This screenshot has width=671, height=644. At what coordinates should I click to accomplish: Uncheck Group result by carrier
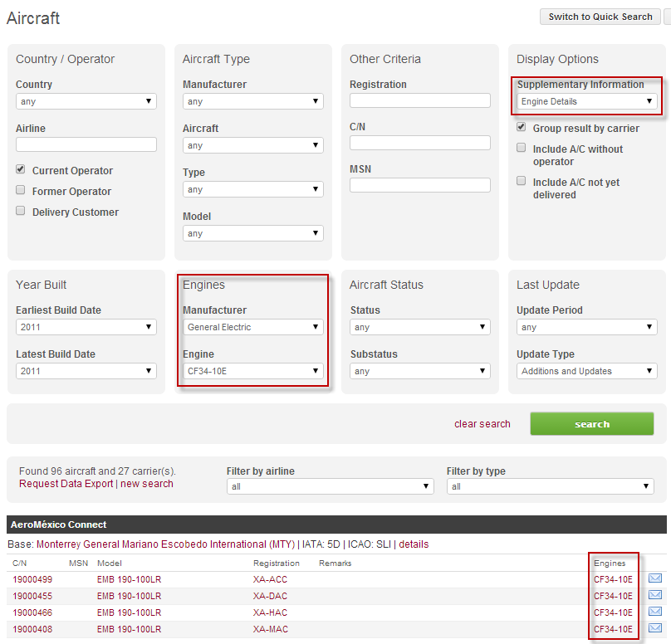(x=522, y=128)
